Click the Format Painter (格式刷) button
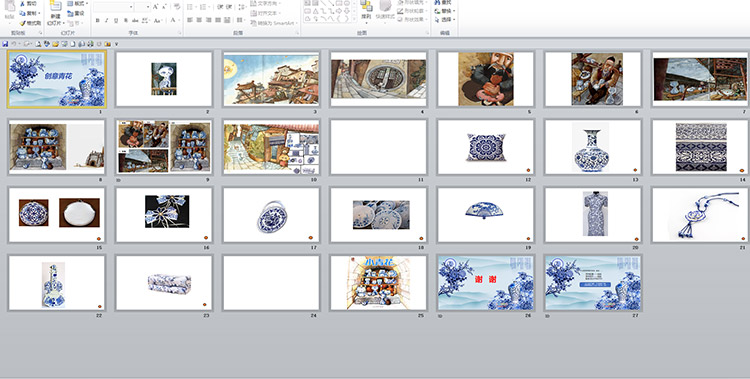This screenshot has width=750, height=379. (x=31, y=23)
